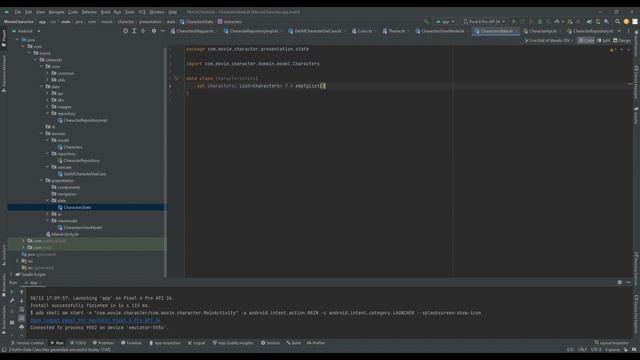The width and height of the screenshot is (640, 360).
Task: Click the collapse all icon in project panel
Action: [143, 31]
